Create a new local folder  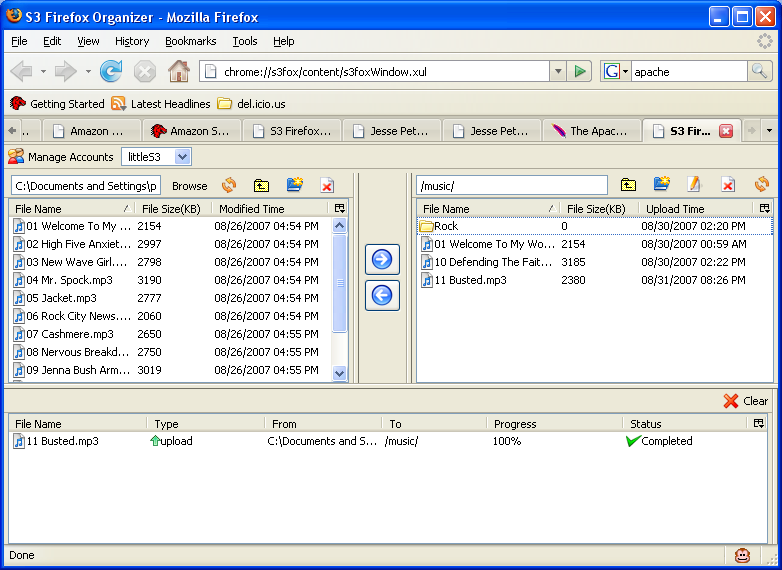click(295, 185)
